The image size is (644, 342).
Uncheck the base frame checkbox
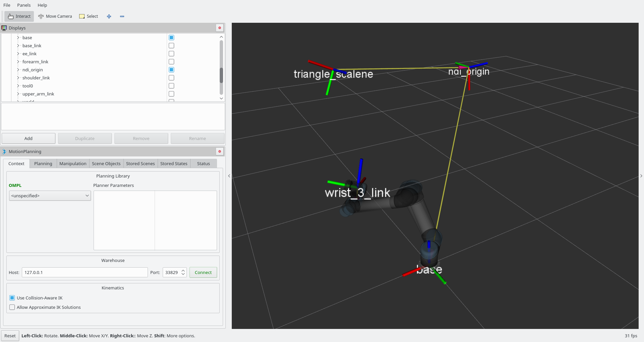[x=171, y=38]
